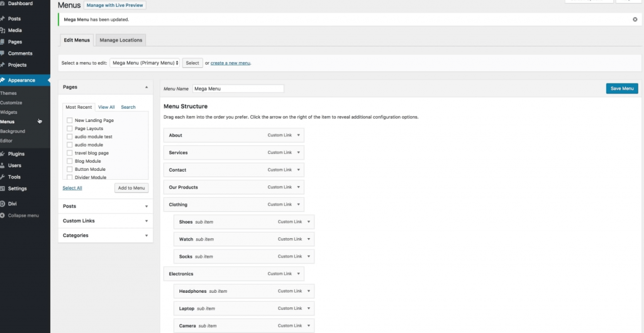The height and width of the screenshot is (333, 644).
Task: Check the audio module checkbox
Action: pyautogui.click(x=69, y=145)
